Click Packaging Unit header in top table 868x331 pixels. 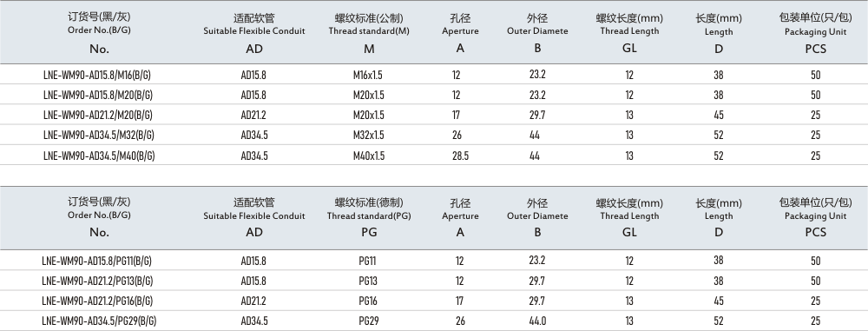(815, 33)
